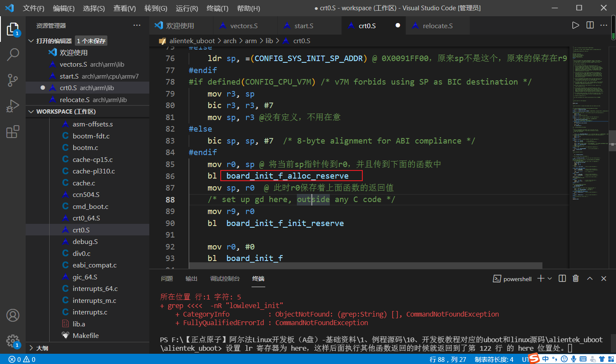Open interrupts_m.c file in tree

pyautogui.click(x=88, y=300)
